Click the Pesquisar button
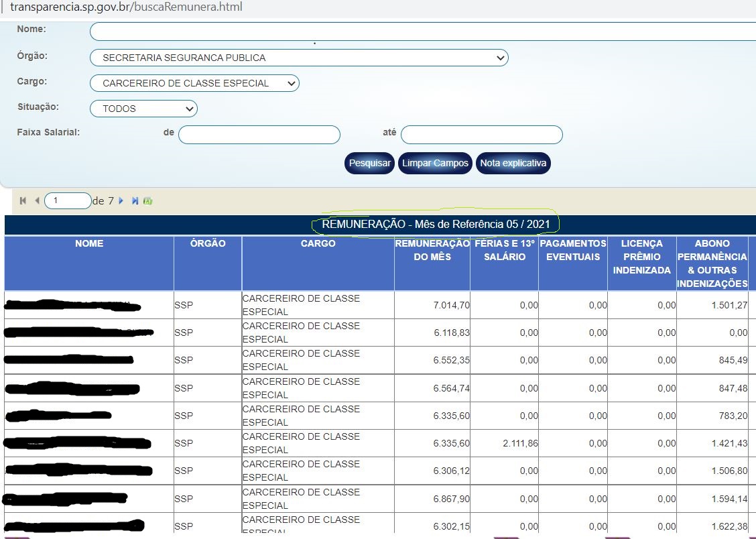Image resolution: width=756 pixels, height=539 pixels. point(369,163)
